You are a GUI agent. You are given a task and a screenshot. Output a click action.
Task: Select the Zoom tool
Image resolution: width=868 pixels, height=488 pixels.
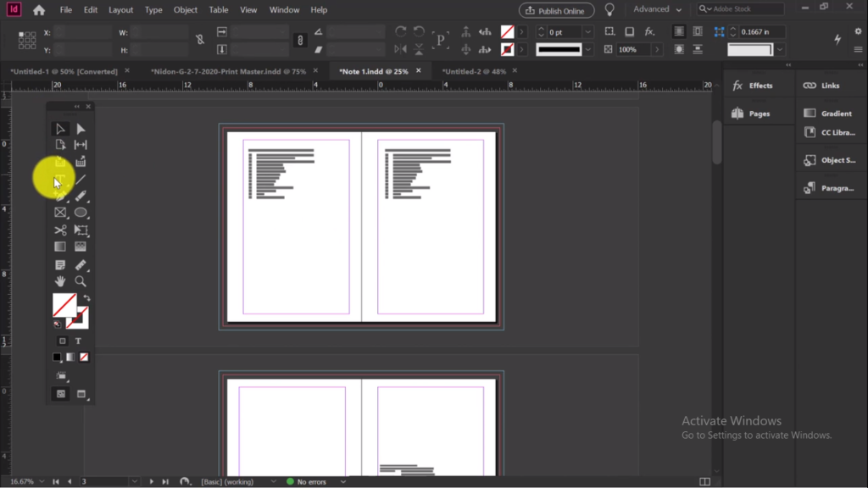click(81, 281)
